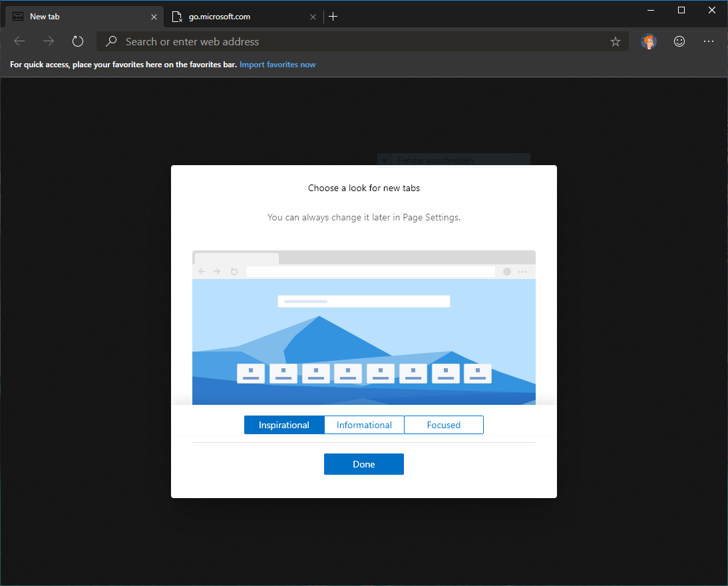Close the go.microsoft.com tab
The height and width of the screenshot is (586, 728).
[313, 17]
